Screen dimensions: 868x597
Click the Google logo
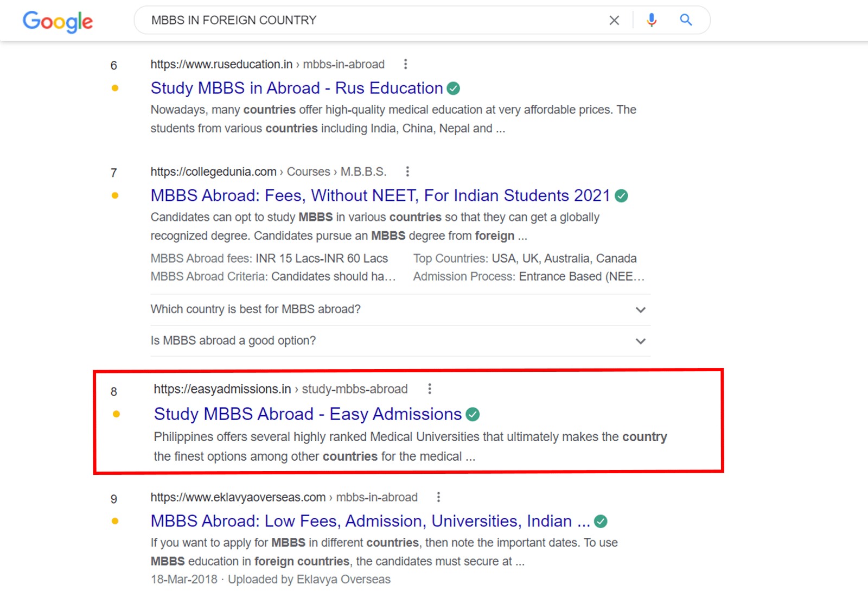point(58,21)
